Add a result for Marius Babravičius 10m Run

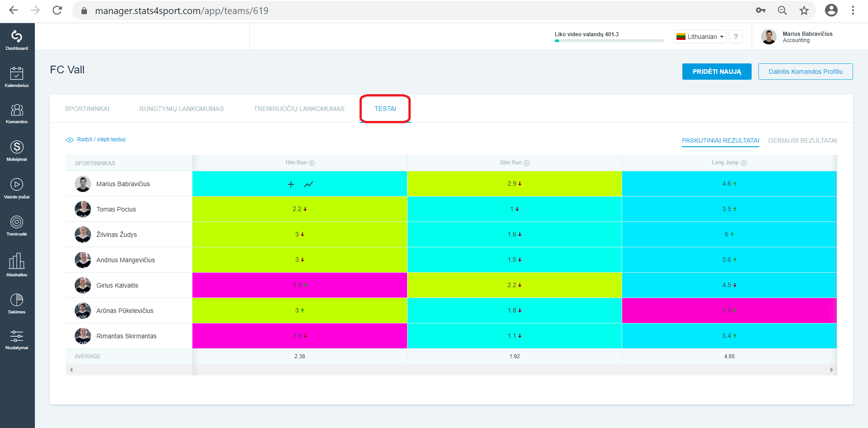(x=291, y=184)
